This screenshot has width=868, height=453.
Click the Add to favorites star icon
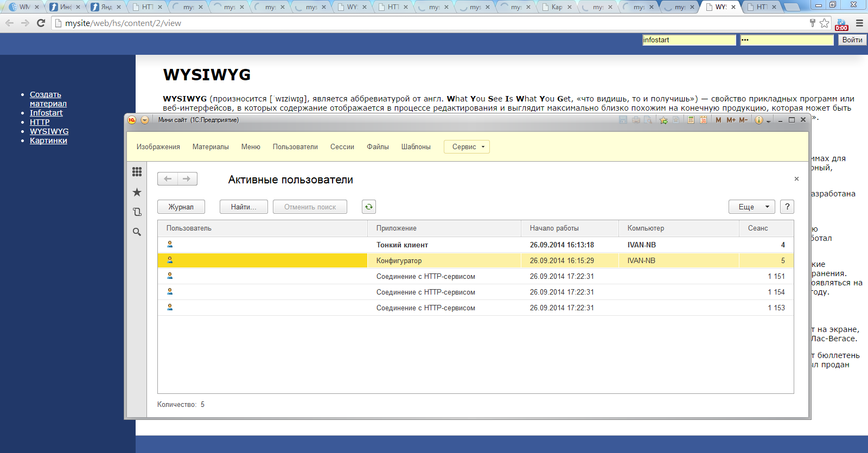663,120
